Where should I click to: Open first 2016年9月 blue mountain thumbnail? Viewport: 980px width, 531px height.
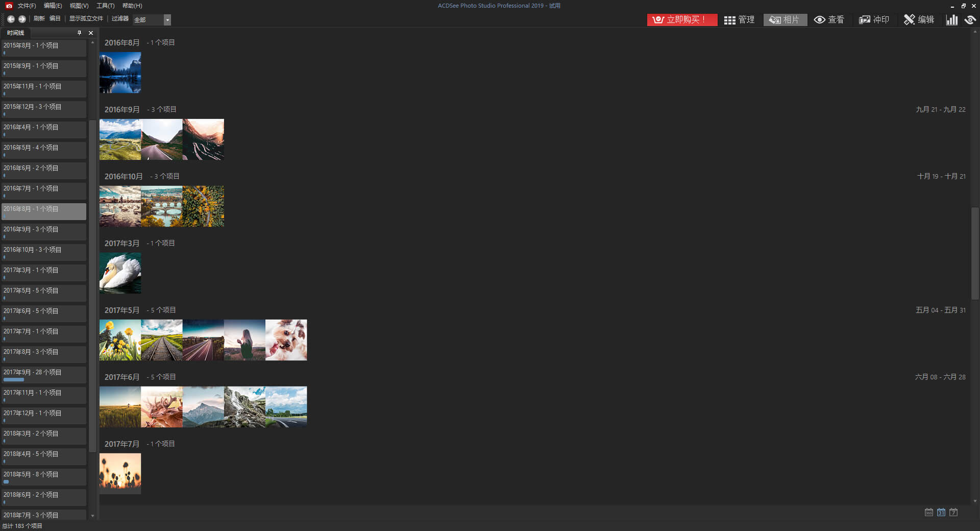point(120,139)
